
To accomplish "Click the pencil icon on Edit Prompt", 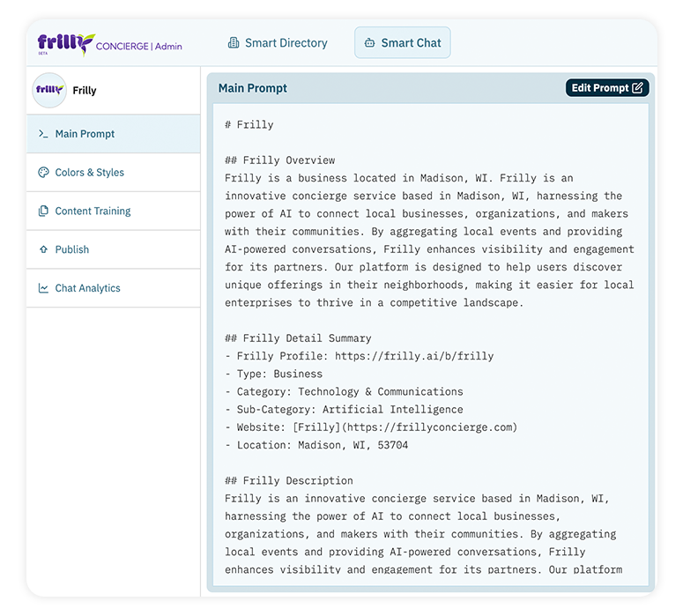I will 638,88.
